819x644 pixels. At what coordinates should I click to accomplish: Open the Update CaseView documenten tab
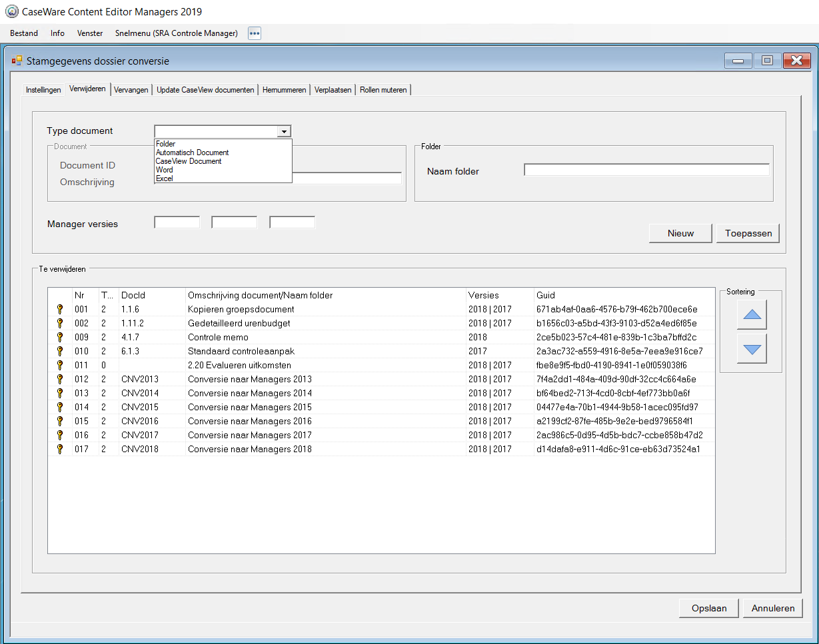[205, 90]
